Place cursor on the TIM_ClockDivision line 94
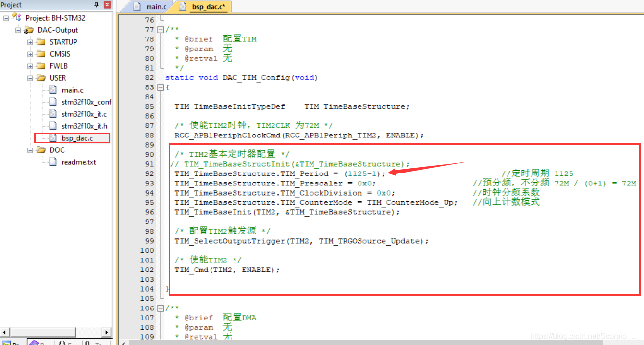Viewport: 644px width, 345px height. (x=285, y=193)
